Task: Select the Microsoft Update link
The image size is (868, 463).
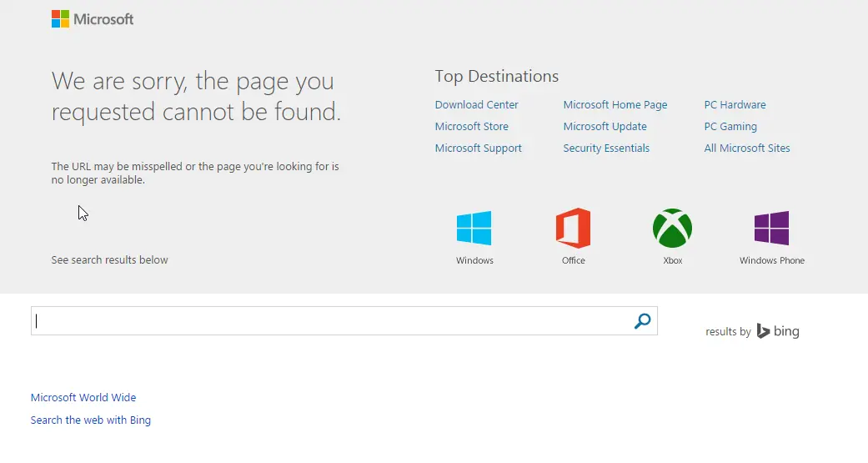Action: [x=605, y=127]
